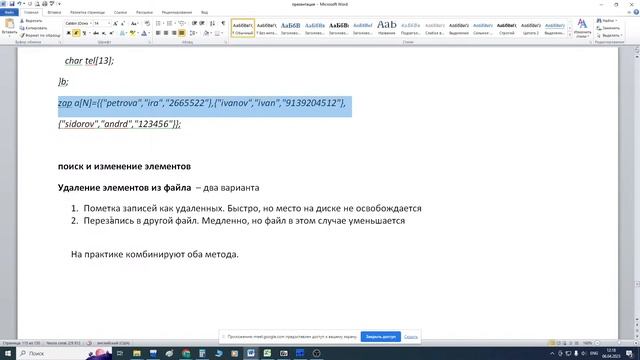Toggle Bold formatting
The width and height of the screenshot is (640, 360).
point(69,33)
